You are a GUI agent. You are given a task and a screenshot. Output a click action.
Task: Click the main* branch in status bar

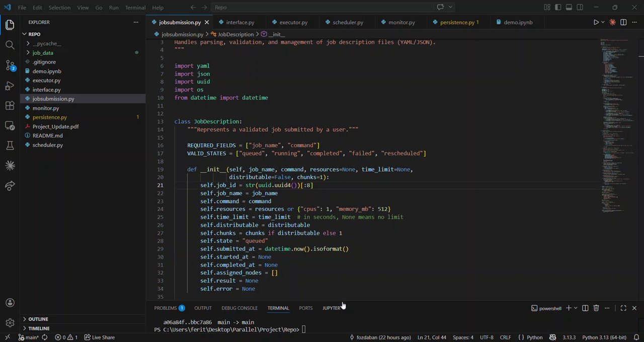[x=28, y=337]
